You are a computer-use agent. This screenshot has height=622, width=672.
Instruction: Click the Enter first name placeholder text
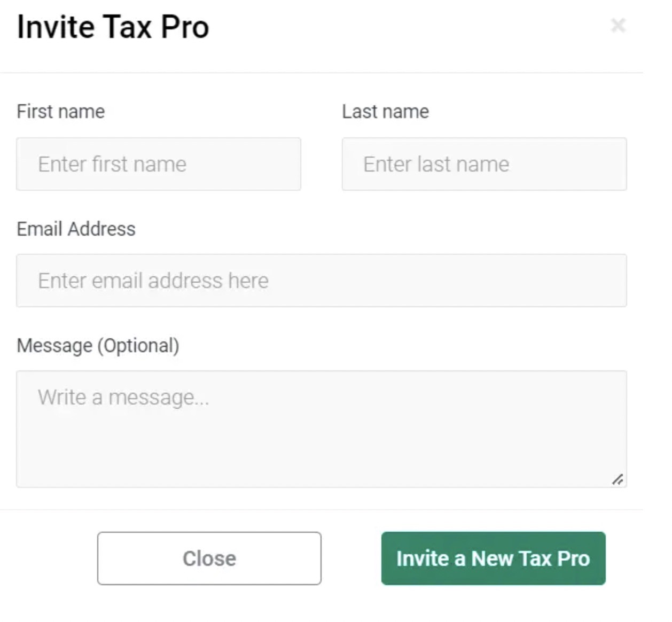pos(112,164)
